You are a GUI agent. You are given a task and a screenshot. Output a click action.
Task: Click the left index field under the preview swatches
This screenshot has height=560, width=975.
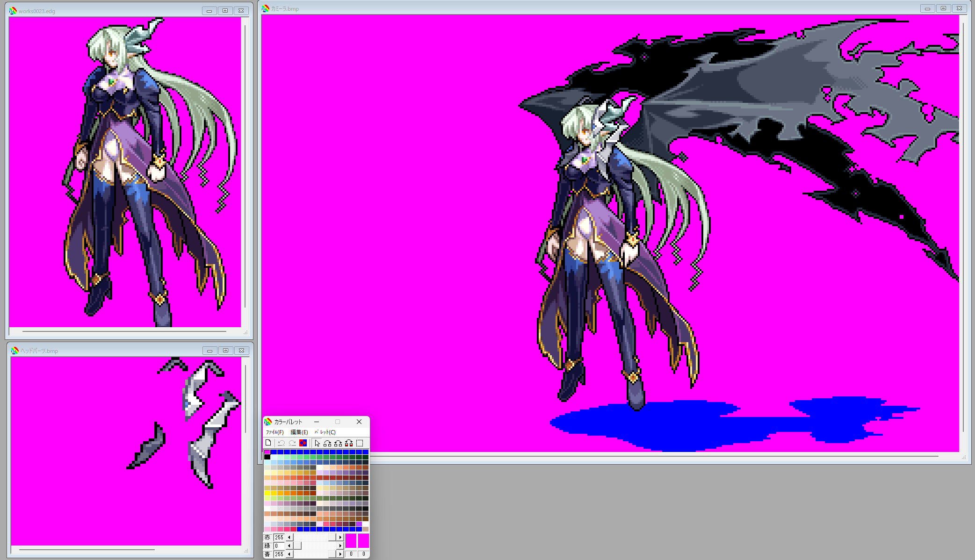coord(351,554)
